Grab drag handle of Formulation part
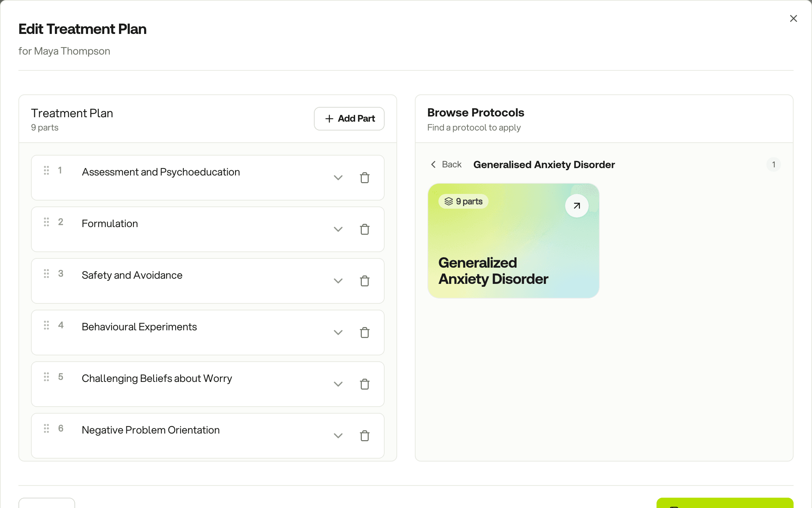The height and width of the screenshot is (508, 812). [46, 222]
